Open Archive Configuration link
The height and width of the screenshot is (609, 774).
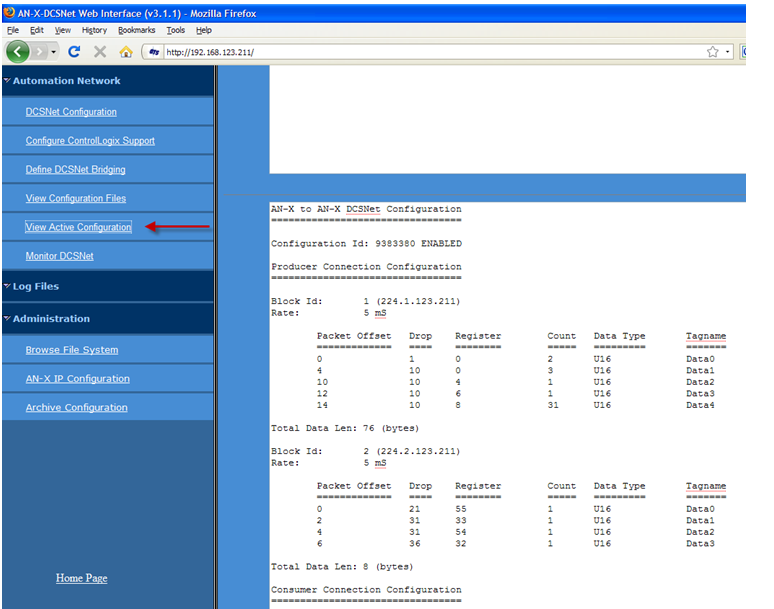(77, 408)
